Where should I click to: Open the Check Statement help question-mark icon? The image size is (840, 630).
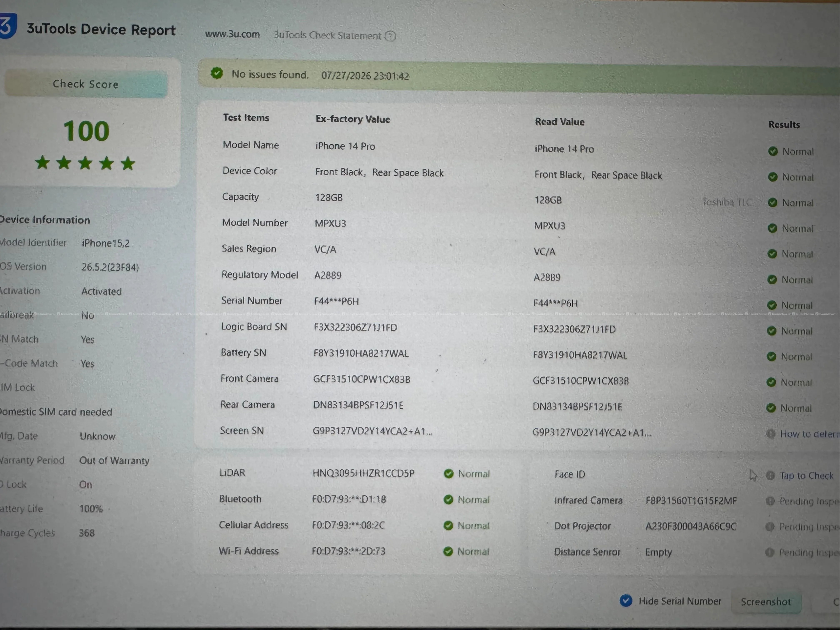click(x=390, y=36)
